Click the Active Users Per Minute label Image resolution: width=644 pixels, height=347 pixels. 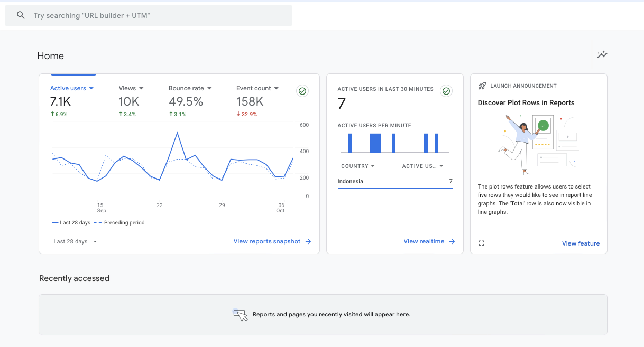(374, 126)
